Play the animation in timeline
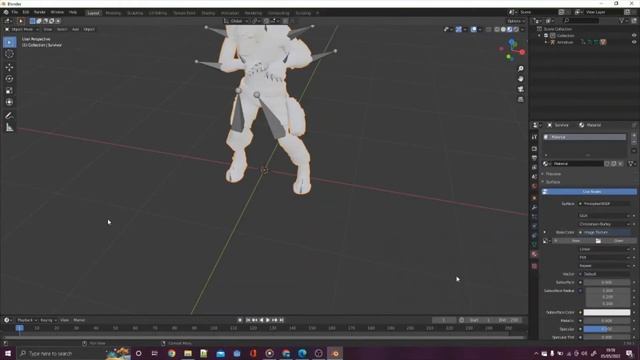The width and height of the screenshot is (640, 360). (x=268, y=320)
